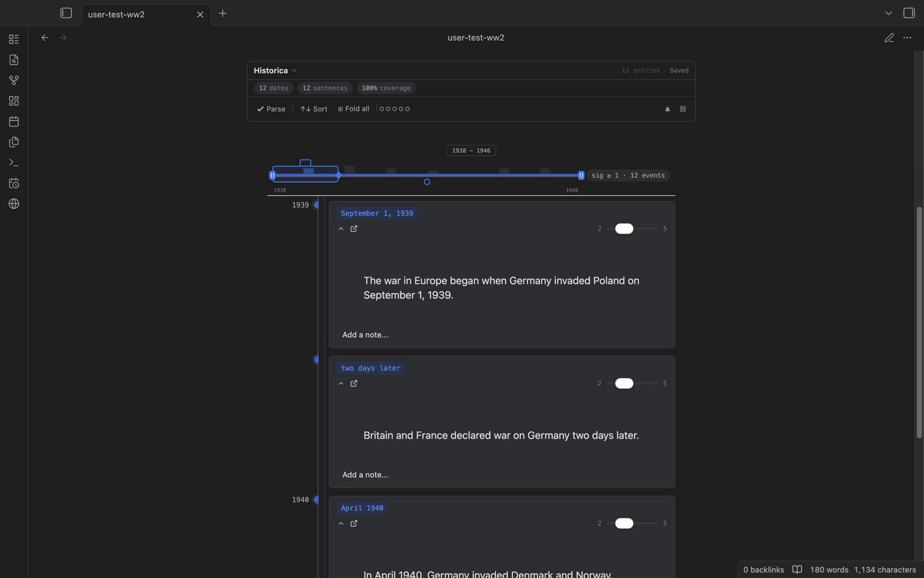
Task: Close the user-test-ww2 tab
Action: 200,14
